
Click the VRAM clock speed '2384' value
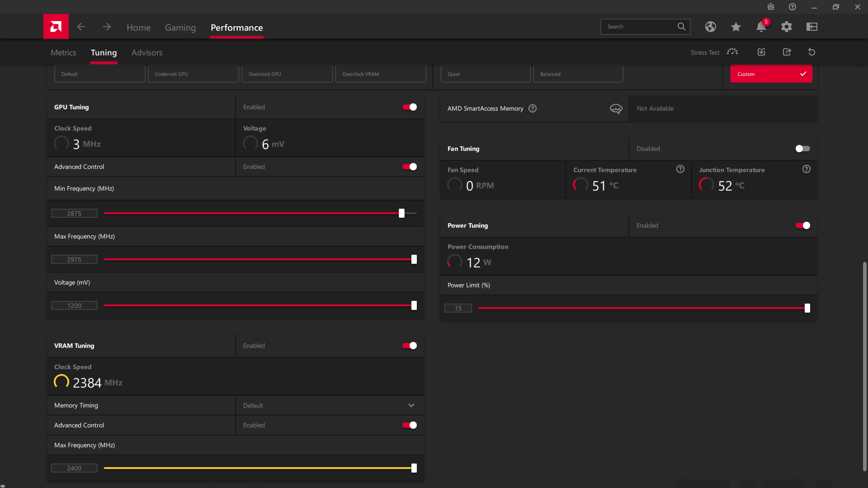click(87, 383)
